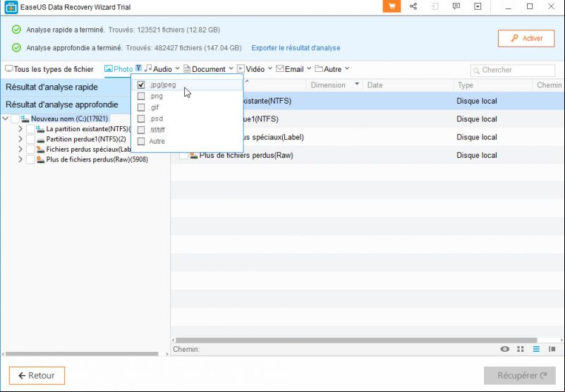Click the file list horizontal scrollbar

pos(356,340)
